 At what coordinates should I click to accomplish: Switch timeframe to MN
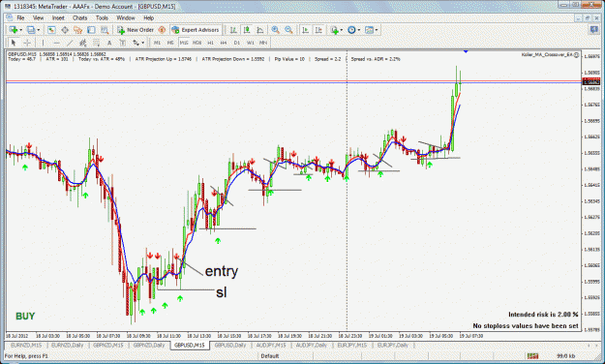[x=263, y=43]
